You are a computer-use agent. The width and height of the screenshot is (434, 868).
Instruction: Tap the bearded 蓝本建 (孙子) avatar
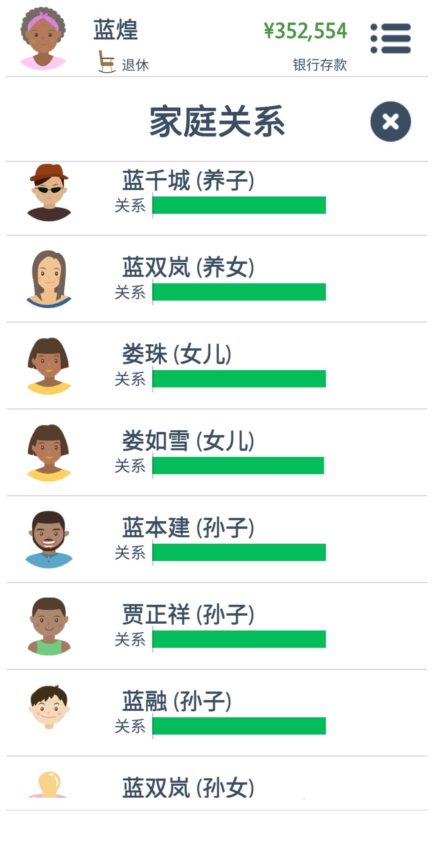(49, 540)
